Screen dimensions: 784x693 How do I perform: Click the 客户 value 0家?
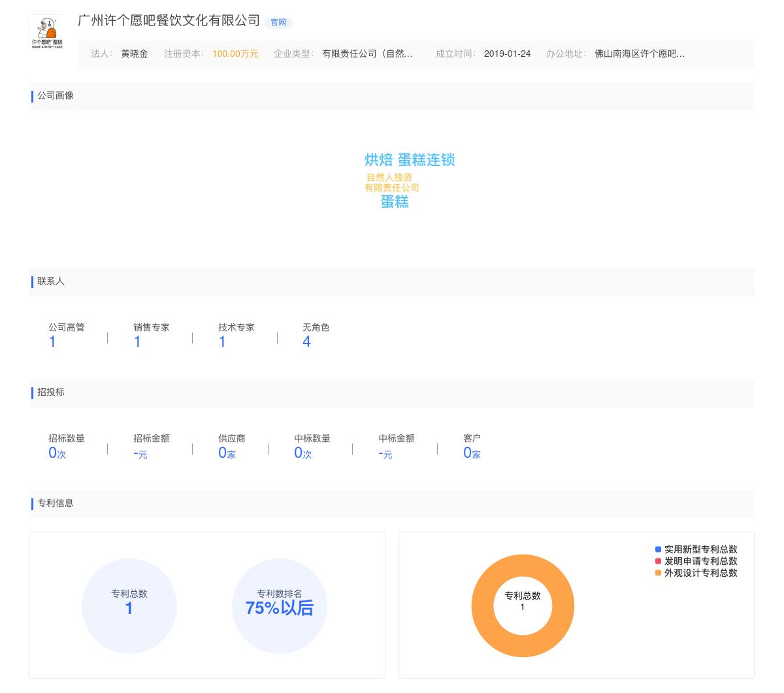pos(472,453)
